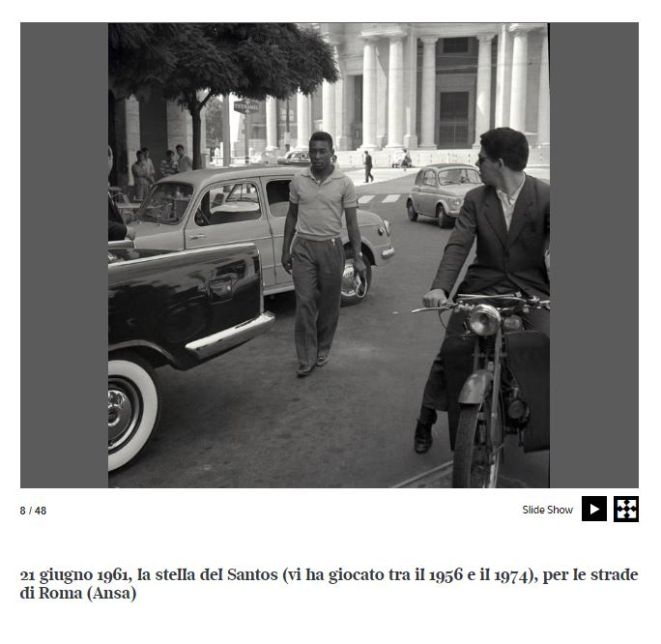Open the thumbnail grid view icon
Screen dimensions: 661x644
click(625, 509)
